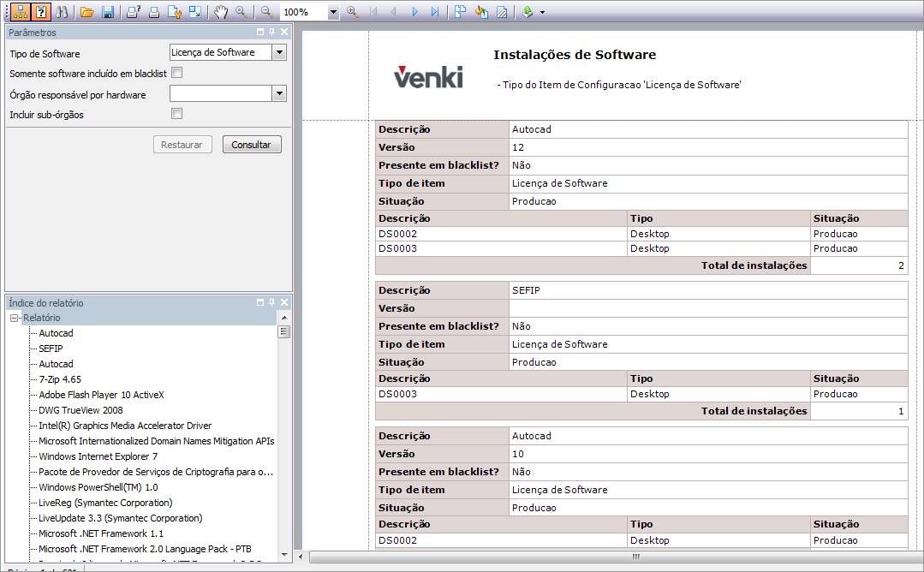Go to the previous page
The width and height of the screenshot is (924, 572).
(394, 12)
